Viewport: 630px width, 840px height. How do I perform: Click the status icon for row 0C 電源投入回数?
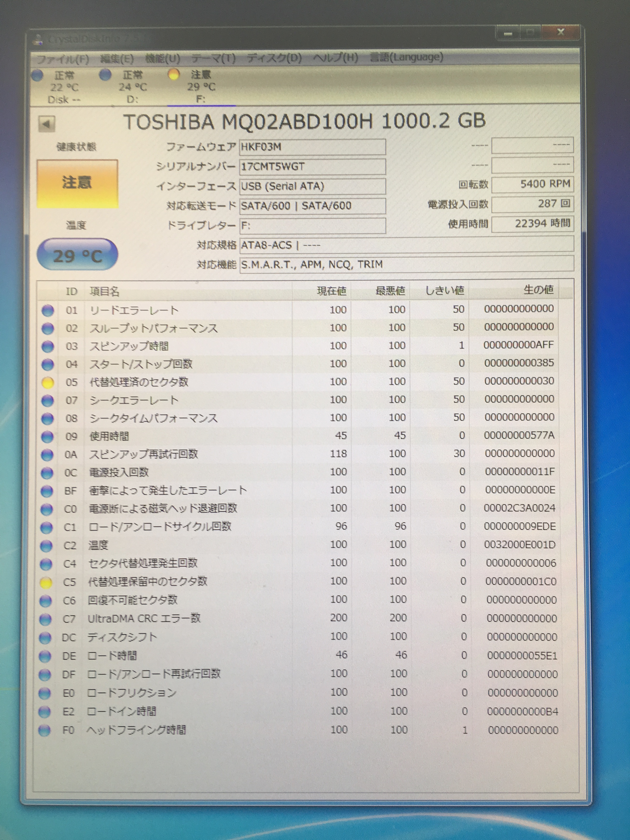[47, 473]
